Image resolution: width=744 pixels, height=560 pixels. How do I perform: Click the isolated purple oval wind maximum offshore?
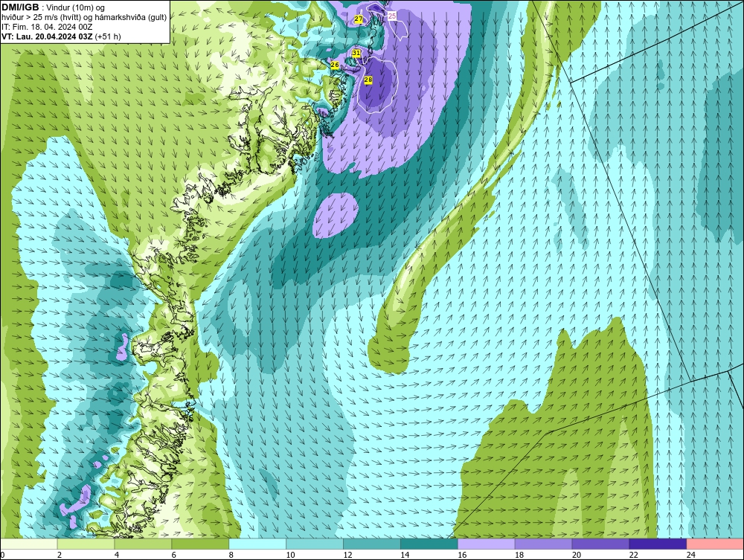[335, 215]
